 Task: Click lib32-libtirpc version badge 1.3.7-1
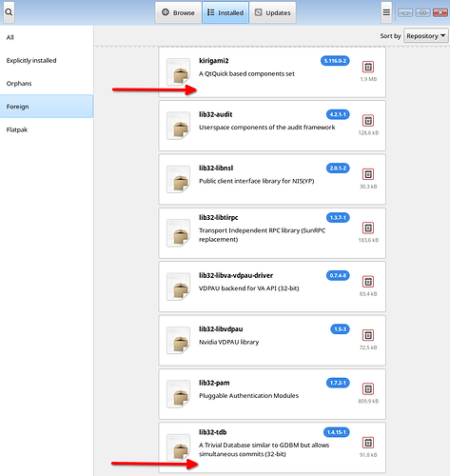338,217
